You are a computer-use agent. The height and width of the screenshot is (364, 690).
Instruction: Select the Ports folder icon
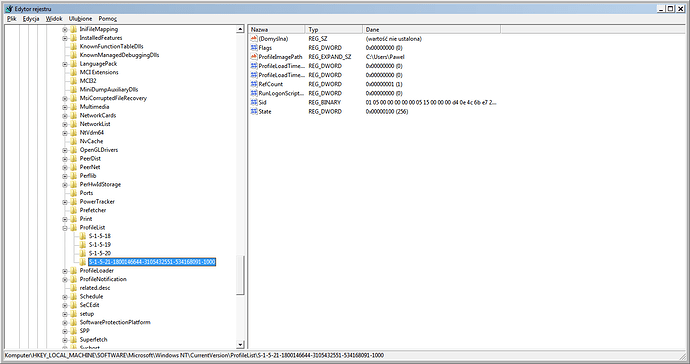click(73, 193)
